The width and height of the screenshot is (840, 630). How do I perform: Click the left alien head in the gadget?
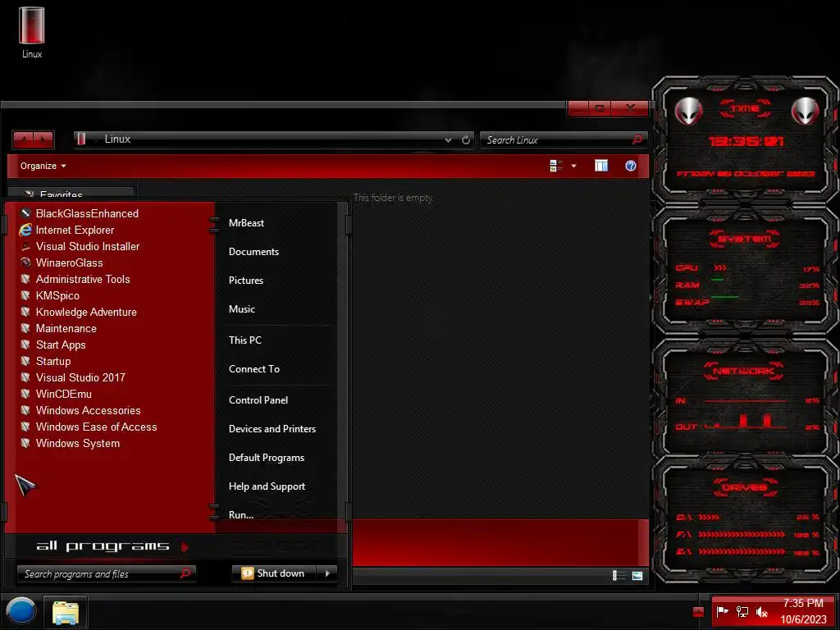(688, 111)
